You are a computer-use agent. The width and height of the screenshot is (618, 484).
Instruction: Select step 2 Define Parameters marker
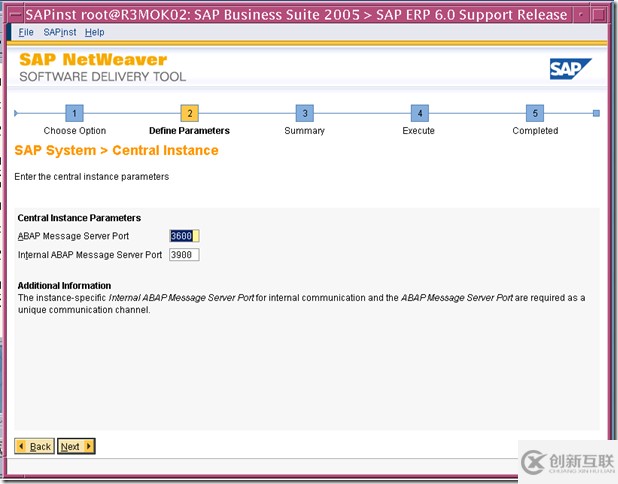click(190, 113)
